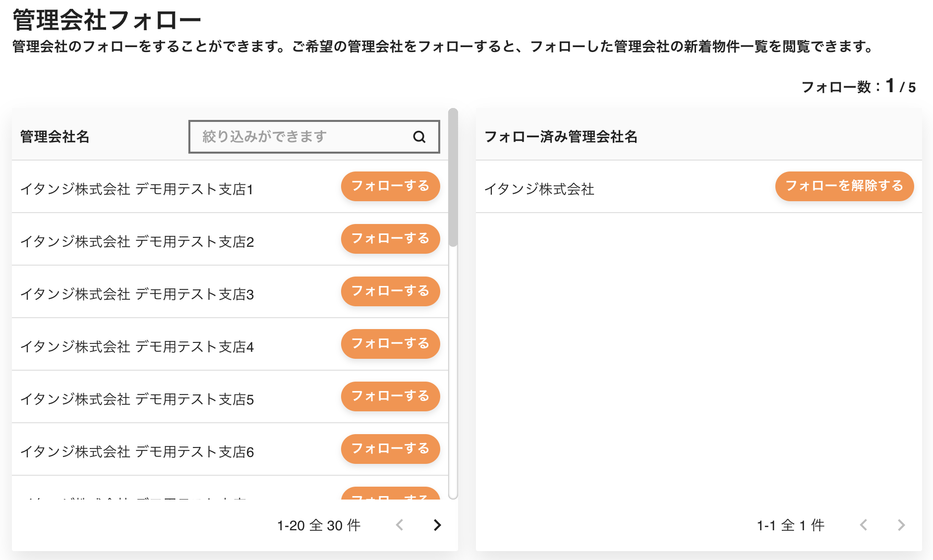Go to next page of management company list
Viewport: 933px width, 560px height.
[x=437, y=525]
